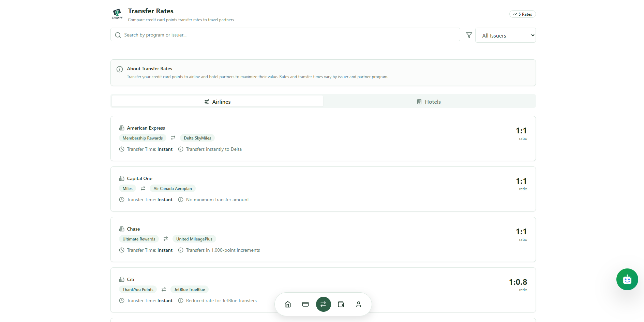Click the clock icon in Capital One card
The width and height of the screenshot is (644, 322).
pyautogui.click(x=122, y=200)
